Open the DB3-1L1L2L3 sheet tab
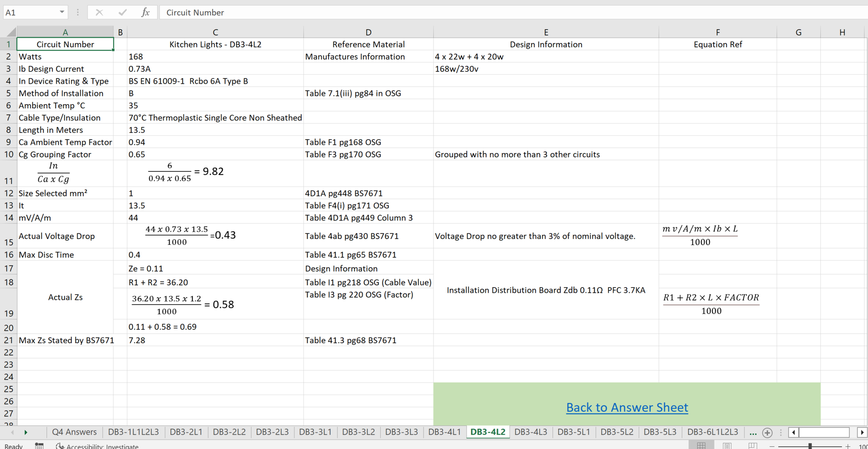The height and width of the screenshot is (449, 868). [x=133, y=432]
